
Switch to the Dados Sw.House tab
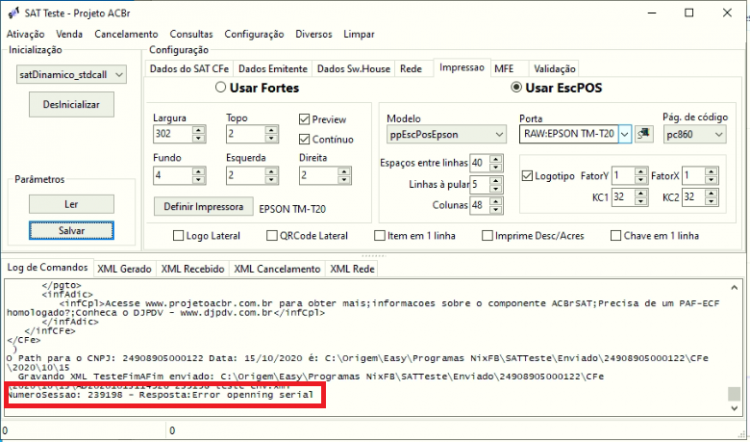click(x=353, y=68)
